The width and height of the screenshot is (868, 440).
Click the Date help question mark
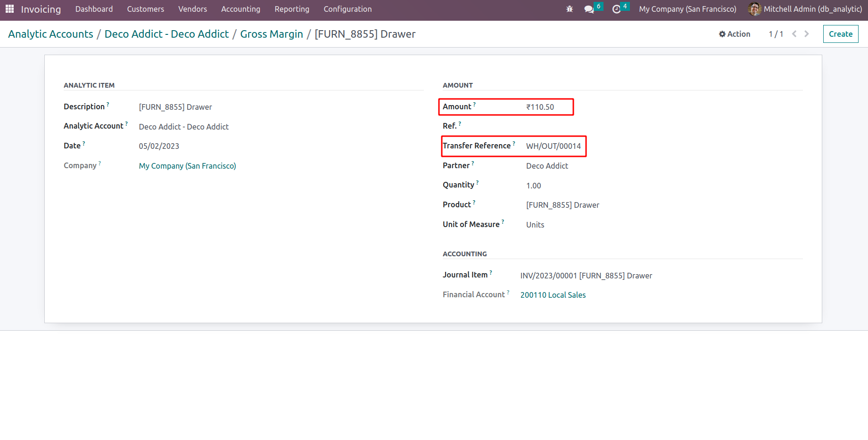(84, 143)
